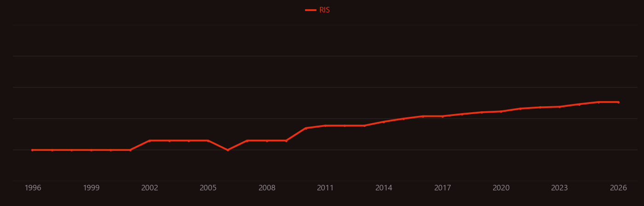Select the RIS data point at 2006 dip

click(x=228, y=150)
